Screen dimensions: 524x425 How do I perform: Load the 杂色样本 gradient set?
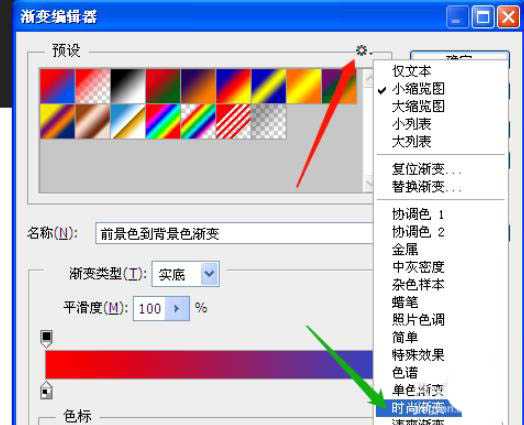tap(418, 285)
